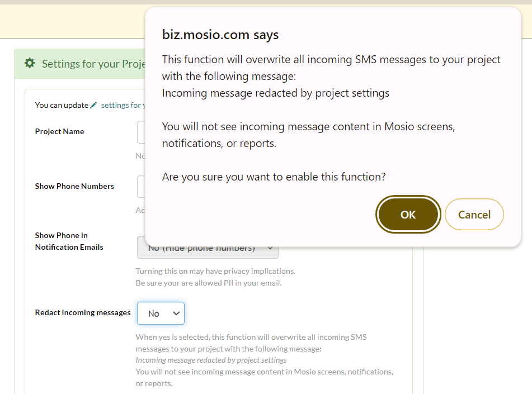Confirm the redaction warning by pressing OK
The width and height of the screenshot is (532, 394).
[408, 214]
